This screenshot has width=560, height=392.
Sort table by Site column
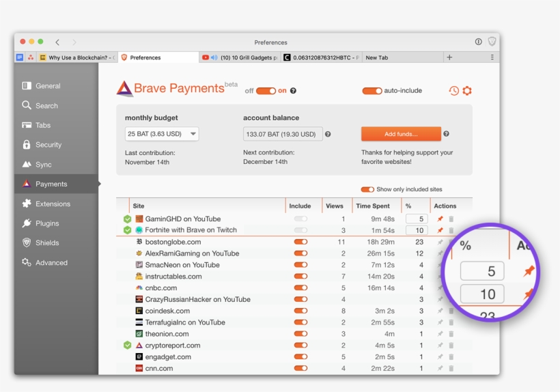coord(207,206)
